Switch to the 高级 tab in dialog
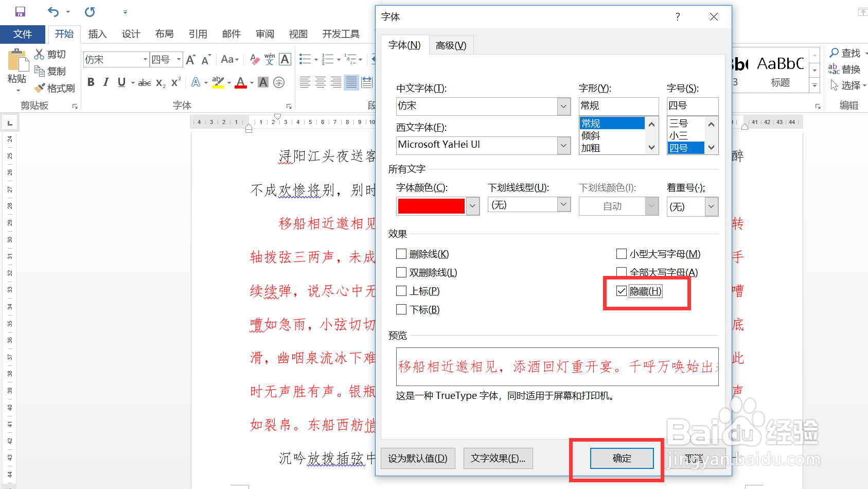Image resolution: width=868 pixels, height=489 pixels. click(x=450, y=45)
